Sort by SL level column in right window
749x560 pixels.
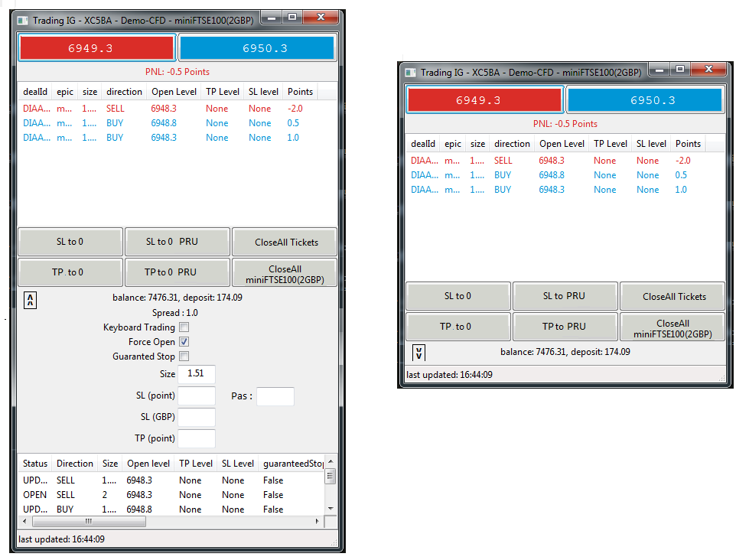[651, 144]
